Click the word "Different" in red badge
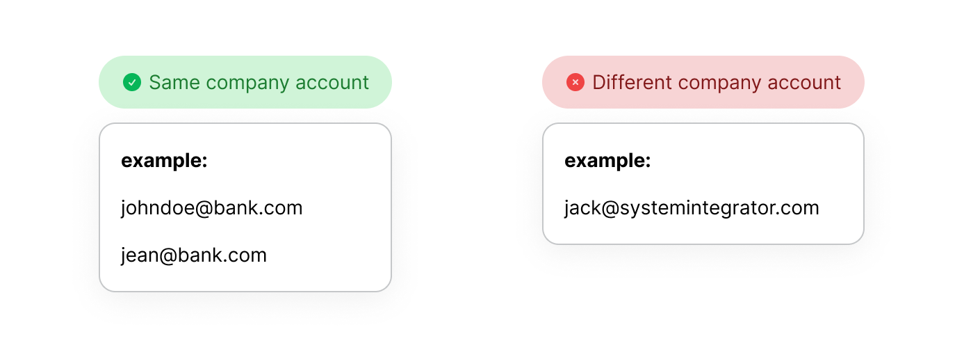The width and height of the screenshot is (980, 348). pyautogui.click(x=632, y=82)
